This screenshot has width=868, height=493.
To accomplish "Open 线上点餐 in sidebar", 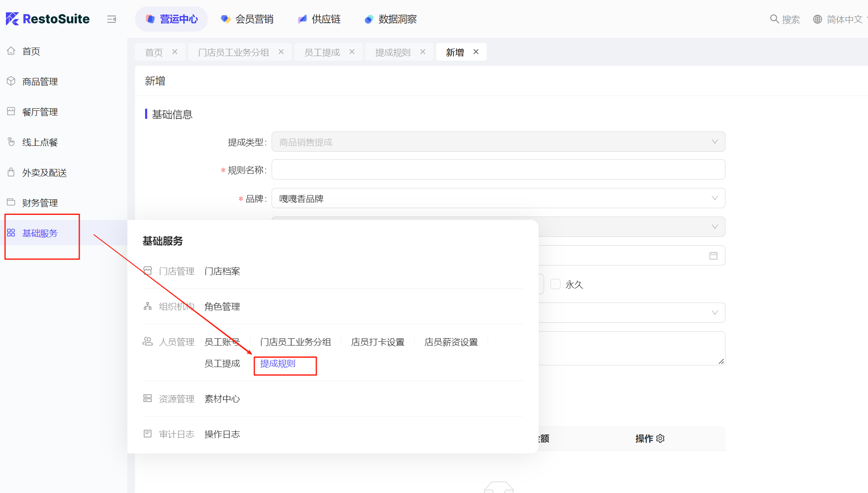I will coord(40,142).
